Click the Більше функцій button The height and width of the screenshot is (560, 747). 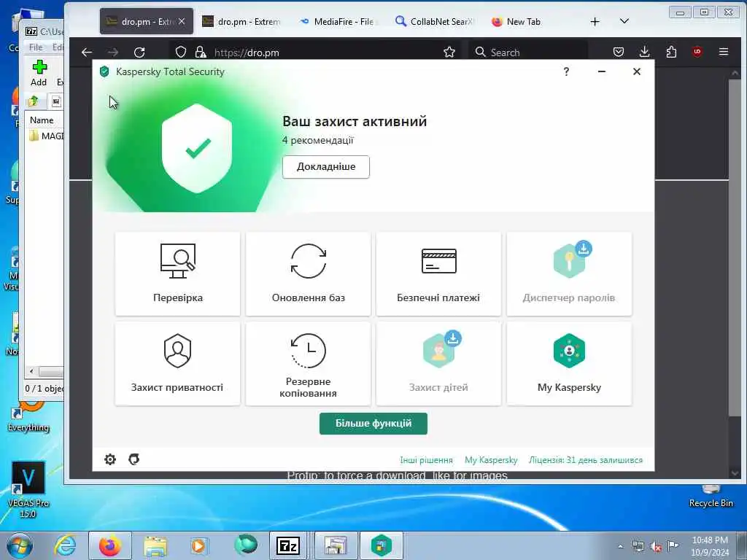click(x=373, y=424)
